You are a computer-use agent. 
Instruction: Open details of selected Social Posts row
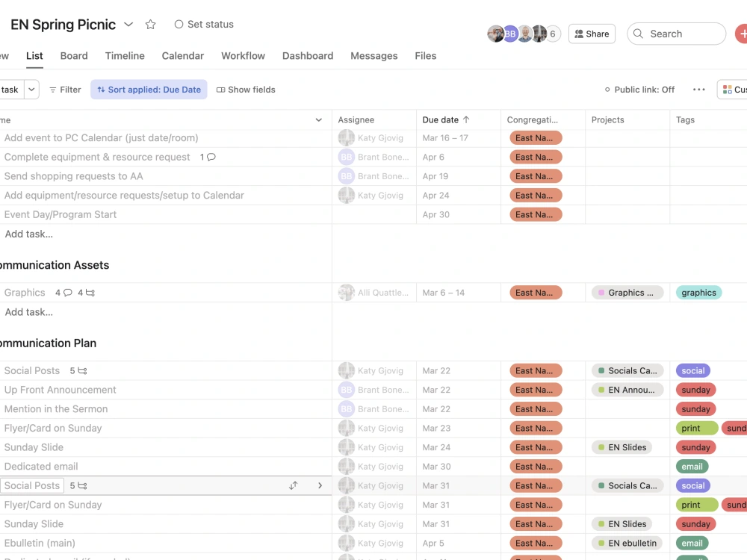(x=320, y=485)
